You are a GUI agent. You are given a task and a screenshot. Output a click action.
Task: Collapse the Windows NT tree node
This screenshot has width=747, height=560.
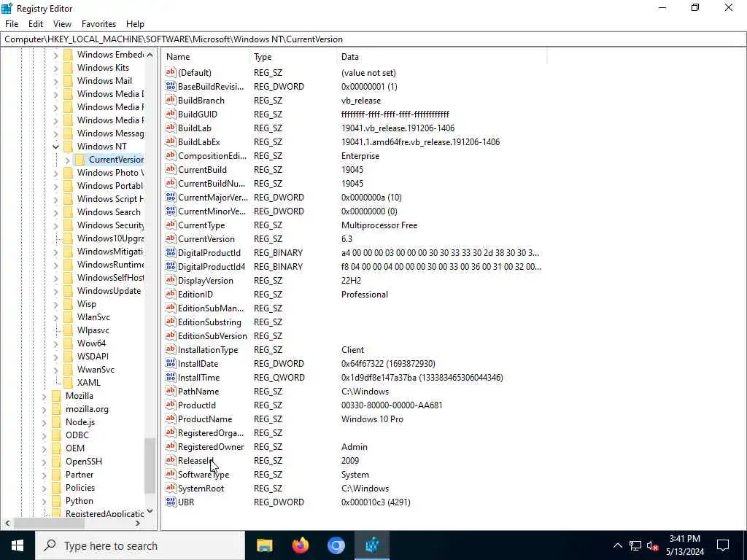pos(55,147)
